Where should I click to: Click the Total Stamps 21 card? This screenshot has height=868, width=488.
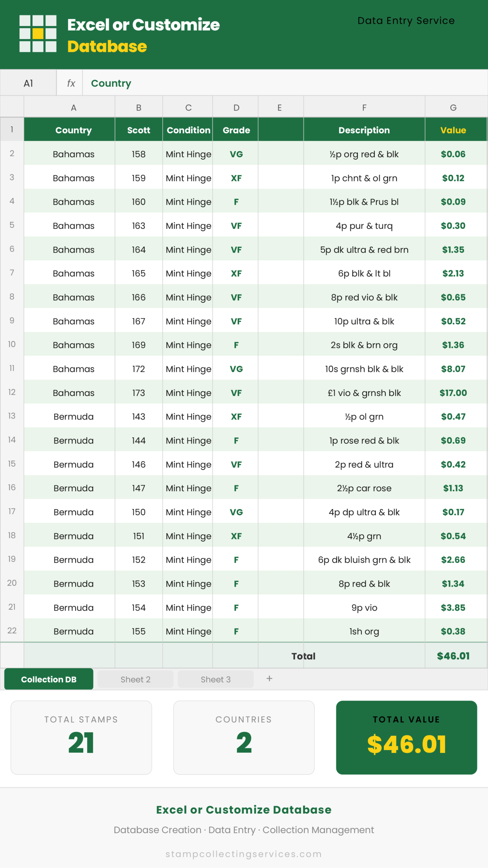(81, 737)
